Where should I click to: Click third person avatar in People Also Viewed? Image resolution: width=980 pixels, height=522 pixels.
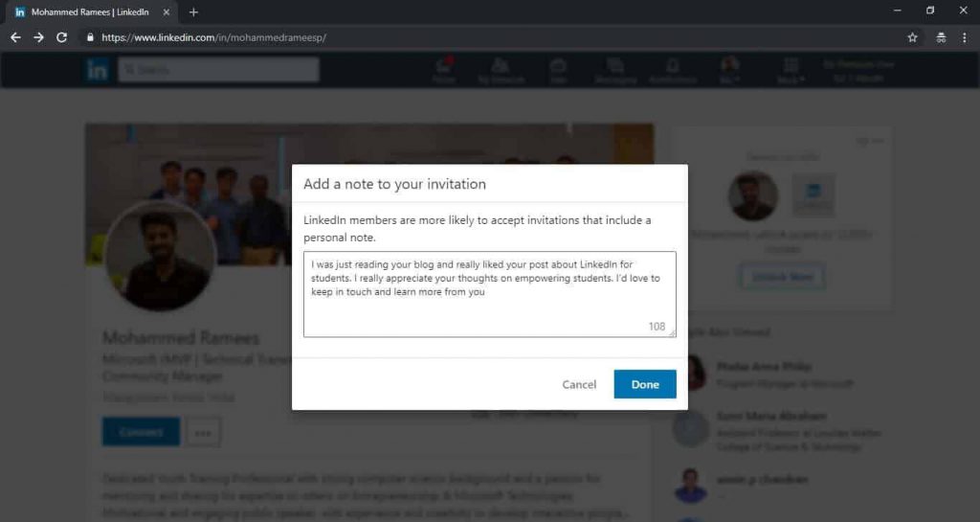tap(691, 485)
